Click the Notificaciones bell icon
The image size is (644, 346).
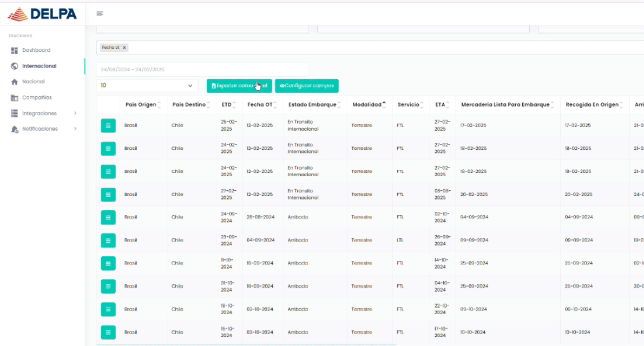[x=15, y=129]
